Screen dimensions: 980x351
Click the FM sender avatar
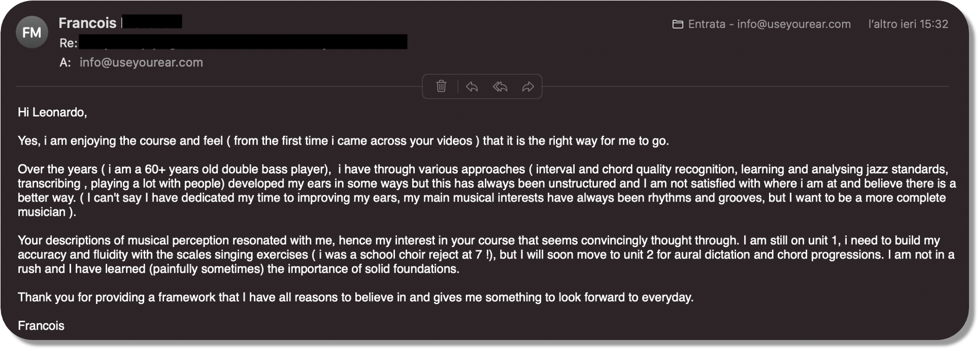32,32
